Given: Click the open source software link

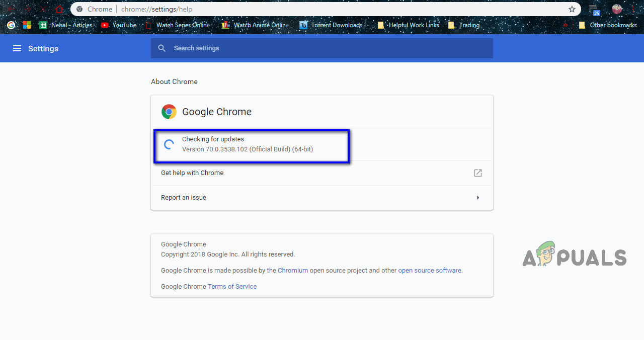Looking at the screenshot, I should click(x=430, y=270).
